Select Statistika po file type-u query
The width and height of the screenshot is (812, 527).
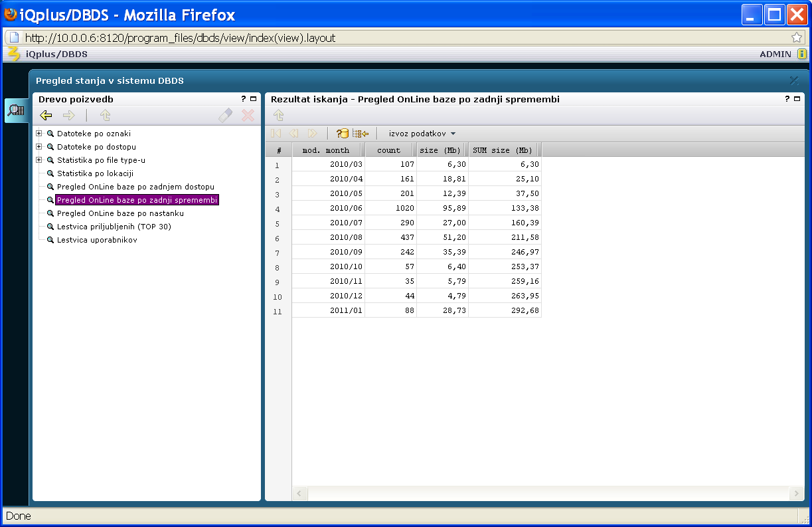pos(101,160)
